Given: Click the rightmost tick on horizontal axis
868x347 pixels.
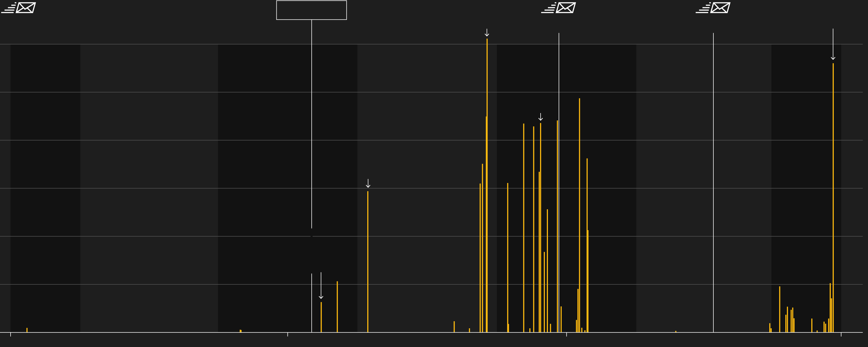Looking at the screenshot, I should (841, 334).
